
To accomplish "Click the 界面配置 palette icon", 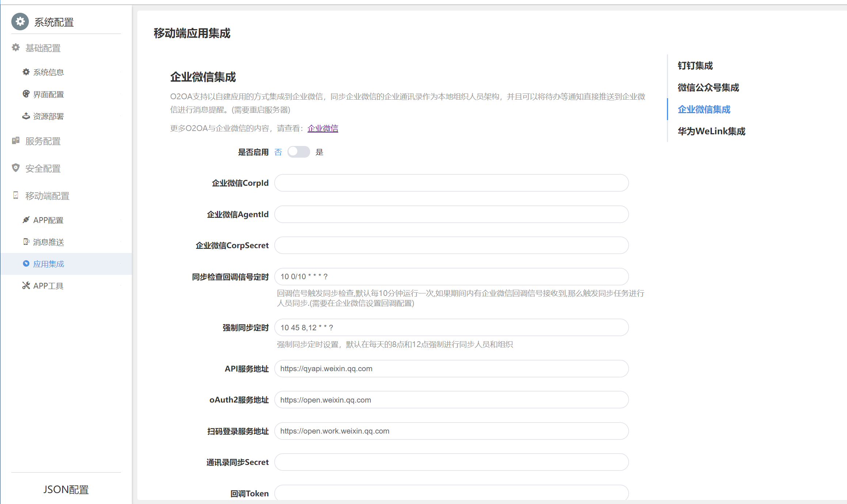I will point(26,94).
